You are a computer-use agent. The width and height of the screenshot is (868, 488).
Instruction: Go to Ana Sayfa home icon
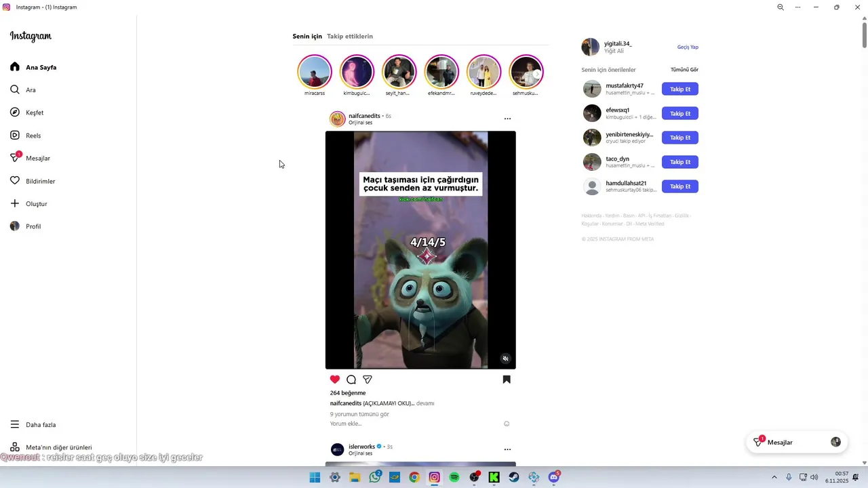coord(15,67)
